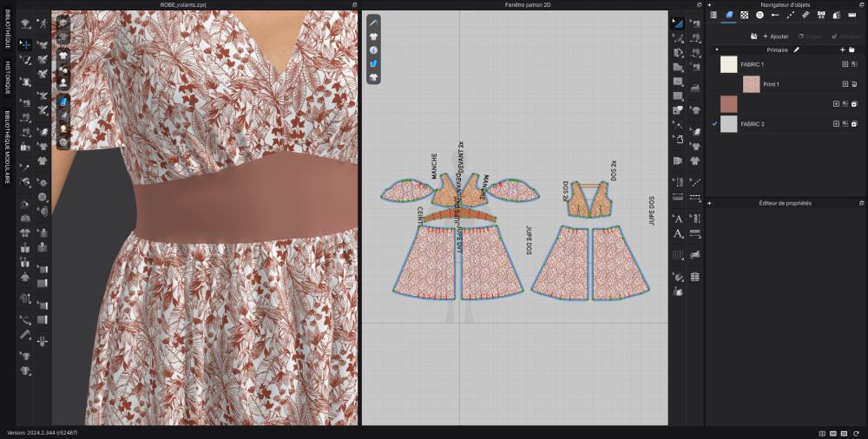Toggle the FABRIC 2 checkmark
Screen dimensions: 868x439
(714, 124)
